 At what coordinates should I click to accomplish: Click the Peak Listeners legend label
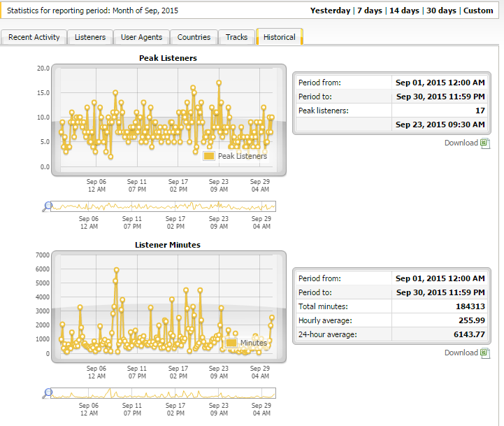tap(243, 156)
